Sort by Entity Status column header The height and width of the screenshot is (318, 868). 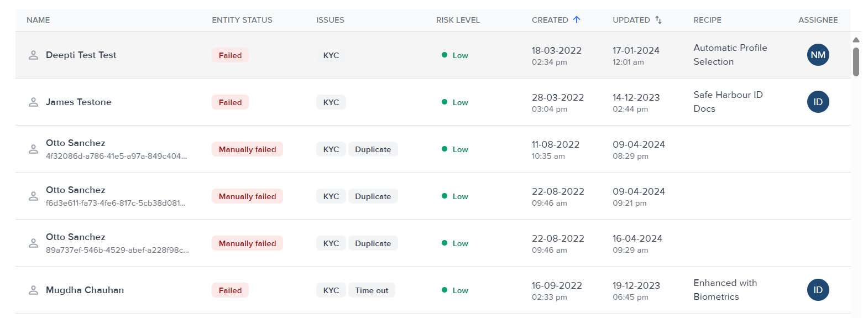pos(242,20)
